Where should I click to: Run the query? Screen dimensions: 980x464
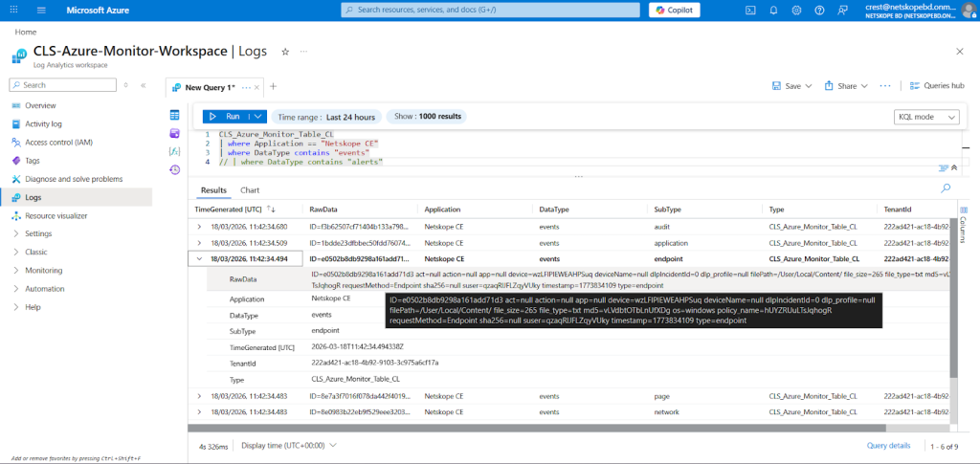225,117
